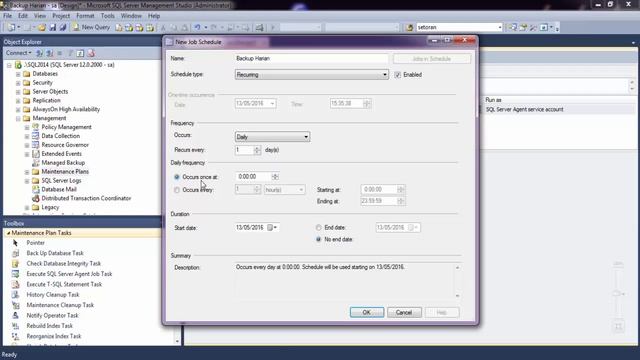Click the Save icon in the toolbar
This screenshot has width=640, height=360.
click(53, 27)
